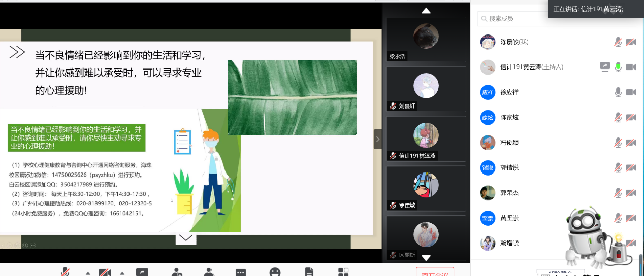Open microphone options arrow beside the mute button
The height and width of the screenshot is (276, 644).
tap(87, 273)
